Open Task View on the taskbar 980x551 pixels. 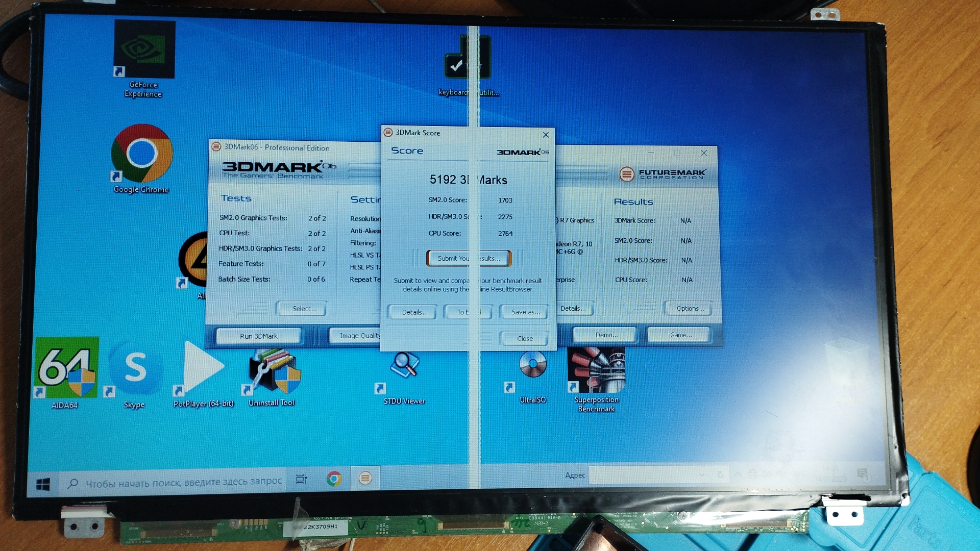coord(302,479)
